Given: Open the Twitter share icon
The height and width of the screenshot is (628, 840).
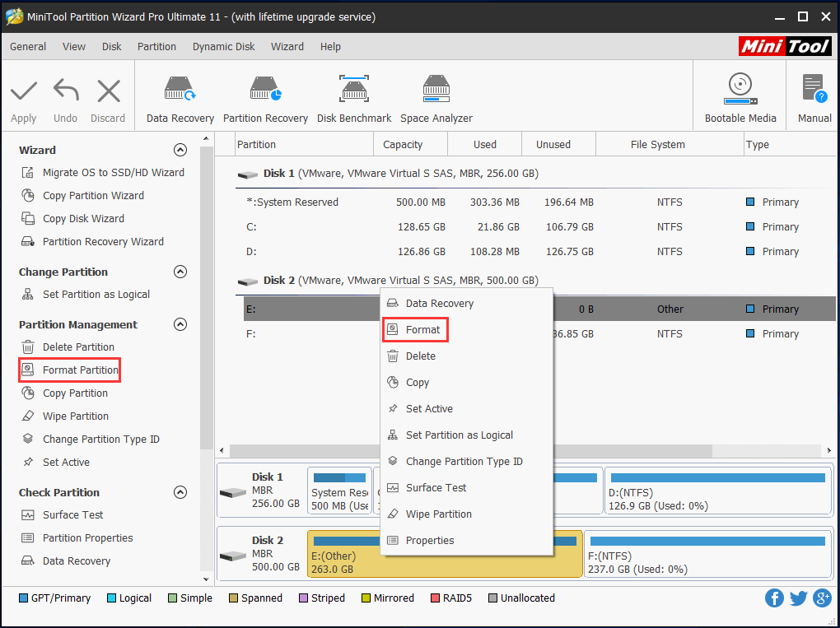Looking at the screenshot, I should tap(798, 598).
